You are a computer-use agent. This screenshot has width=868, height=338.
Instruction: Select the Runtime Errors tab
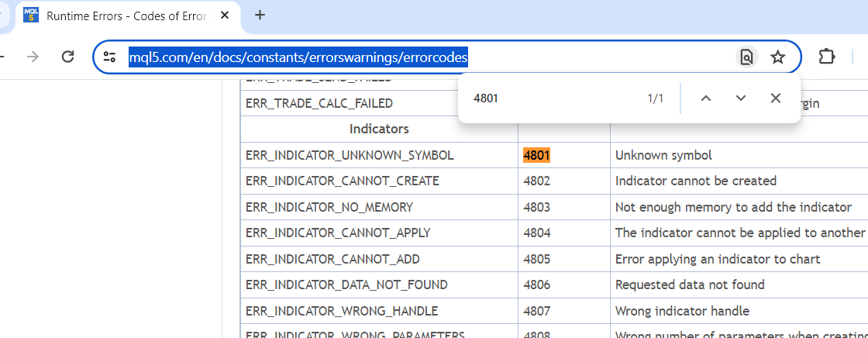click(128, 16)
